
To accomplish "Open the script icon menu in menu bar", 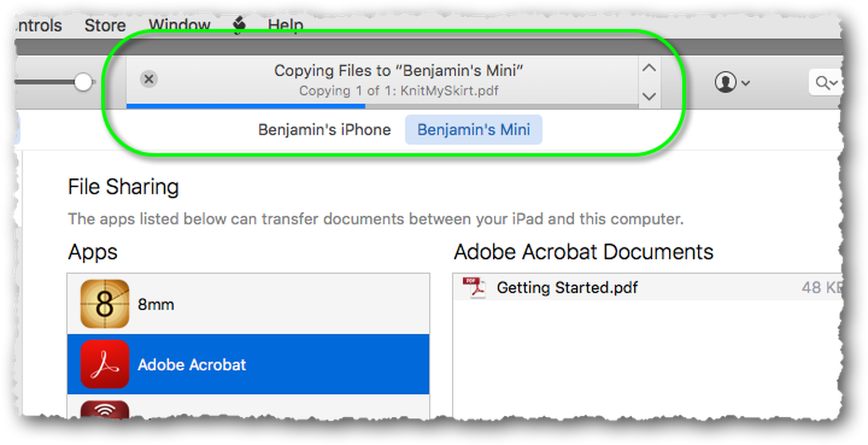I will pyautogui.click(x=239, y=25).
